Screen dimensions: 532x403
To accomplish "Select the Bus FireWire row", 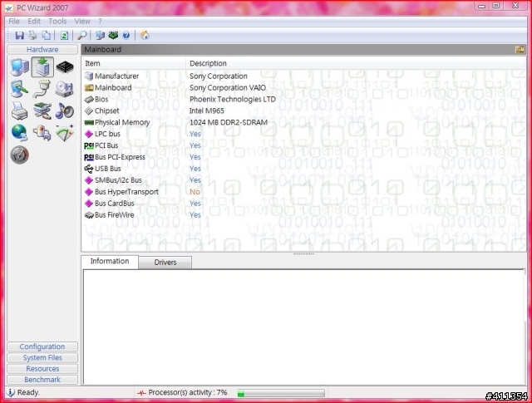I will click(303, 214).
